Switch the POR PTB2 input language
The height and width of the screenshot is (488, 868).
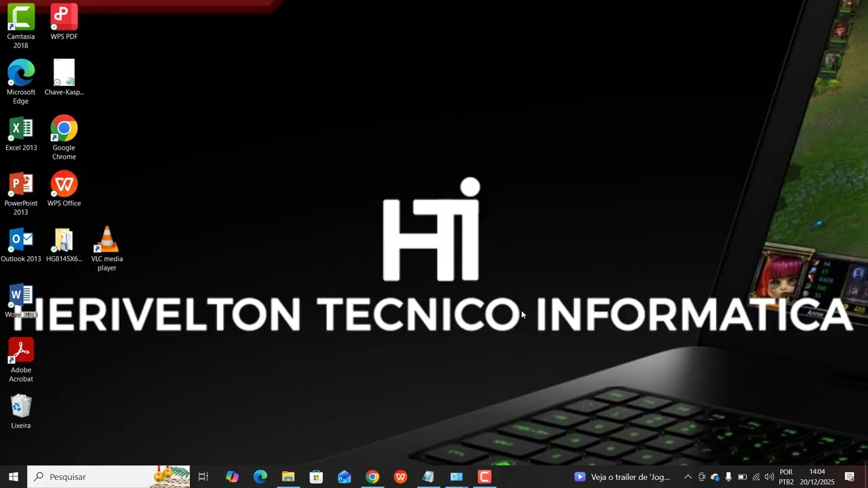(786, 476)
